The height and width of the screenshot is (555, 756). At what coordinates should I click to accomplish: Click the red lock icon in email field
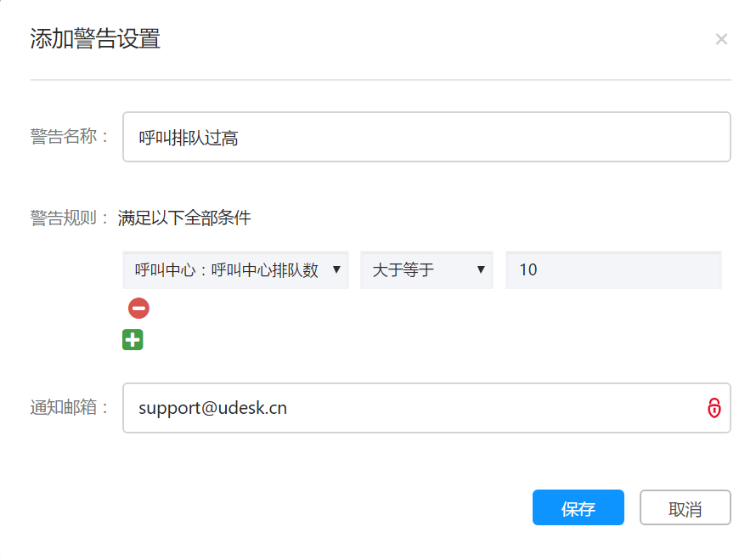(x=714, y=408)
